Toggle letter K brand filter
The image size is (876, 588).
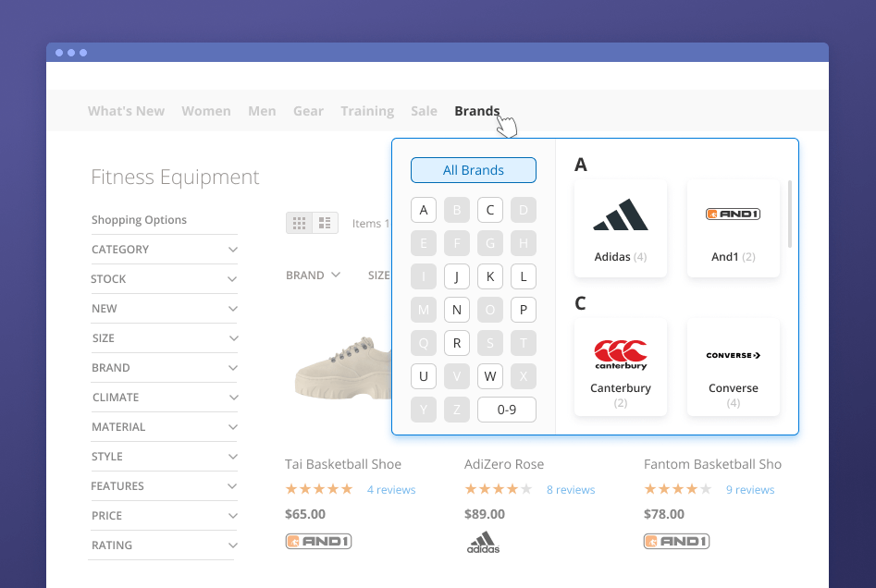pyautogui.click(x=490, y=276)
